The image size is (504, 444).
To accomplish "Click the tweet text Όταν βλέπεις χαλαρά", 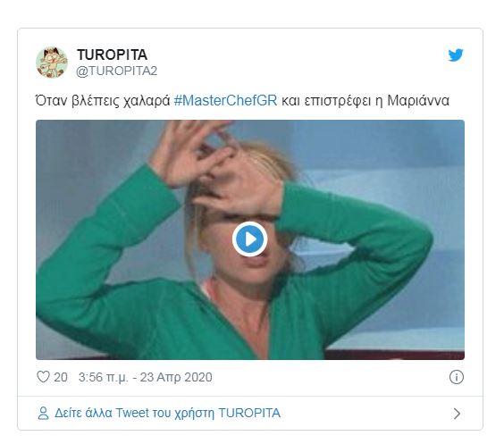I will click(x=103, y=101).
